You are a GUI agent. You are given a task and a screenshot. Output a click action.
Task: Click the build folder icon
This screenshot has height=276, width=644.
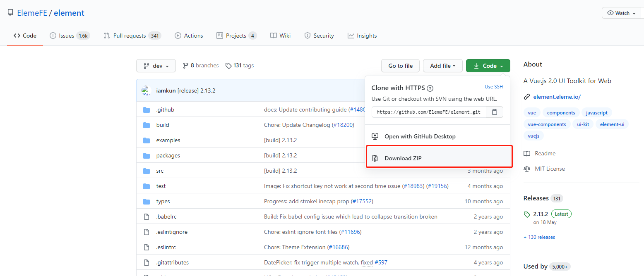pyautogui.click(x=146, y=125)
